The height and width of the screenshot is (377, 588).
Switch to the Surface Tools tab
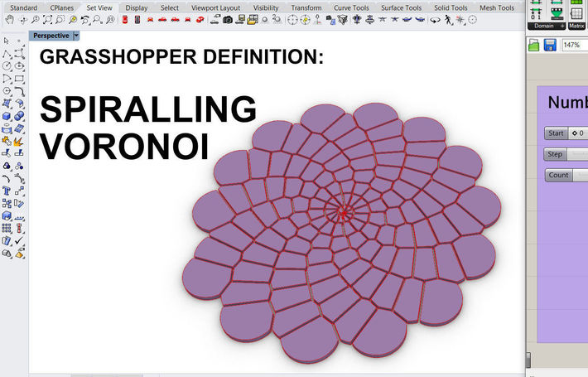[x=402, y=8]
